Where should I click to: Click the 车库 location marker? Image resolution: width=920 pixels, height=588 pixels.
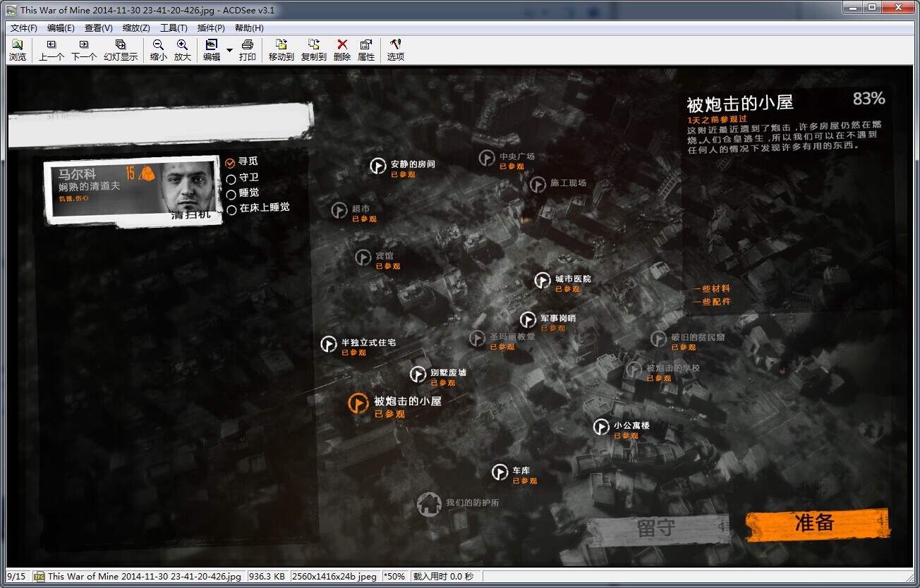pyautogui.click(x=500, y=472)
